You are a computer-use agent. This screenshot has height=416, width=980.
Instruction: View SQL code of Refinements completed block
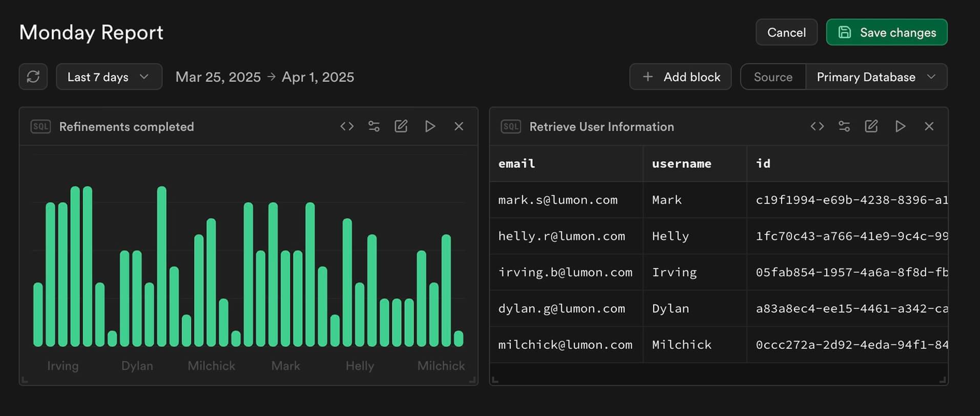(347, 126)
